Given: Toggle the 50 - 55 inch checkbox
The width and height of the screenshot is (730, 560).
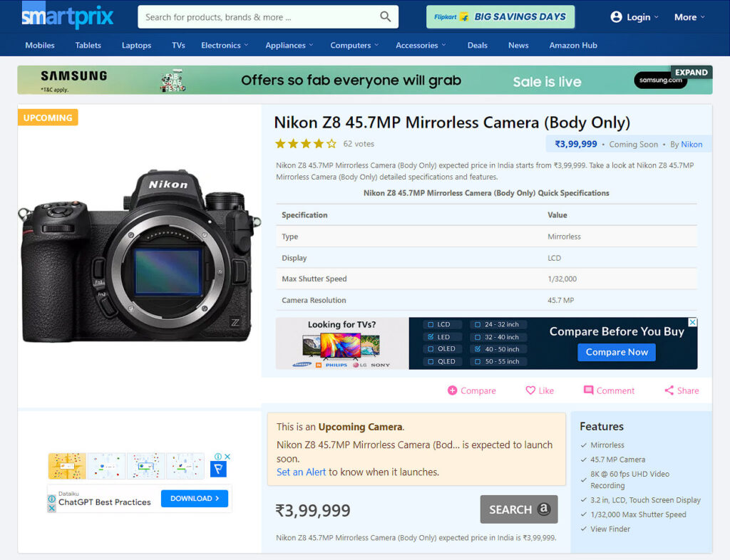Looking at the screenshot, I should click(x=477, y=361).
